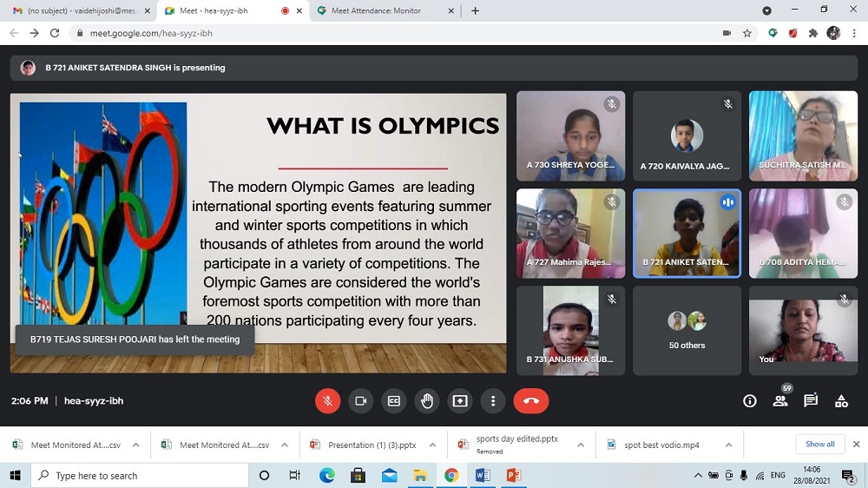This screenshot has height=488, width=868.
Task: Click the 50 others participant tile
Action: pos(687,331)
